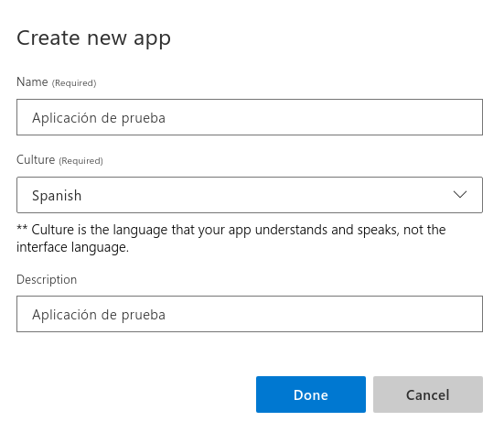This screenshot has width=504, height=432.
Task: Expand the Culture dropdown chevron arrow
Action: [x=460, y=194]
